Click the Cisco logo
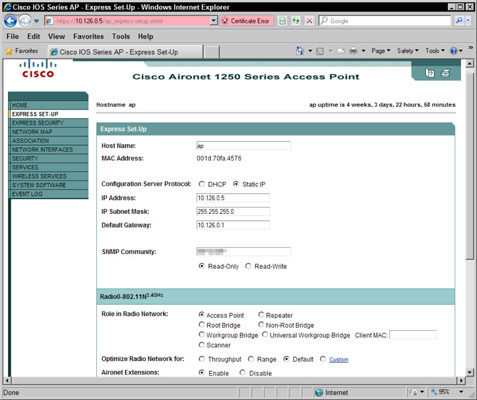This screenshot has width=477, height=400. pos(38,69)
